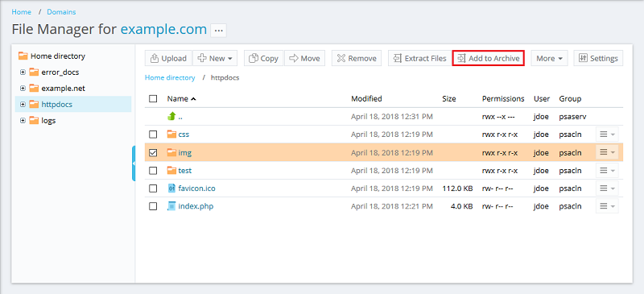This screenshot has width=644, height=294.
Task: Expand the logs tree node
Action: pyautogui.click(x=23, y=121)
